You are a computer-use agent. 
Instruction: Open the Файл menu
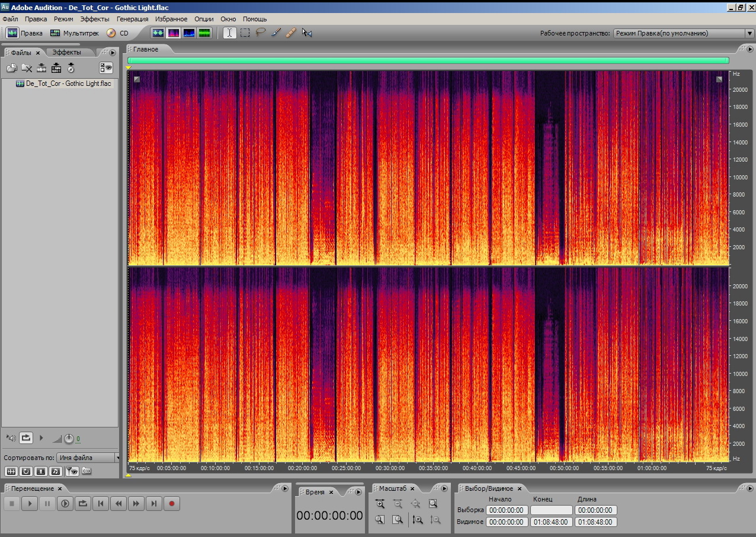(x=10, y=19)
